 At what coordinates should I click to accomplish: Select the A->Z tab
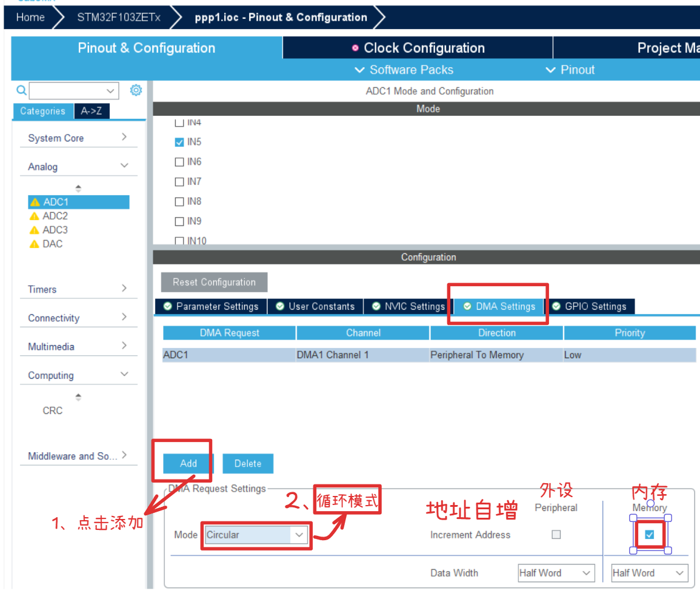click(x=92, y=111)
